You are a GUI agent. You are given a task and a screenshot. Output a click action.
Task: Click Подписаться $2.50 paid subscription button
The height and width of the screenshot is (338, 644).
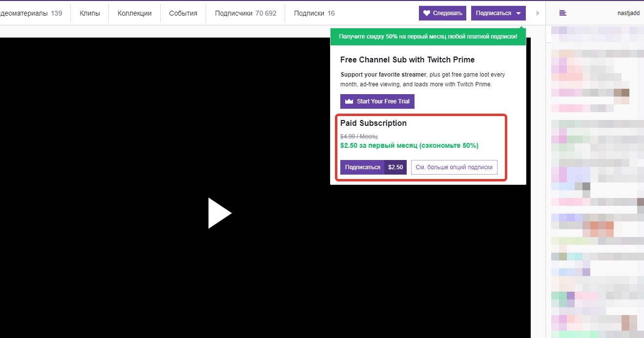tap(374, 167)
